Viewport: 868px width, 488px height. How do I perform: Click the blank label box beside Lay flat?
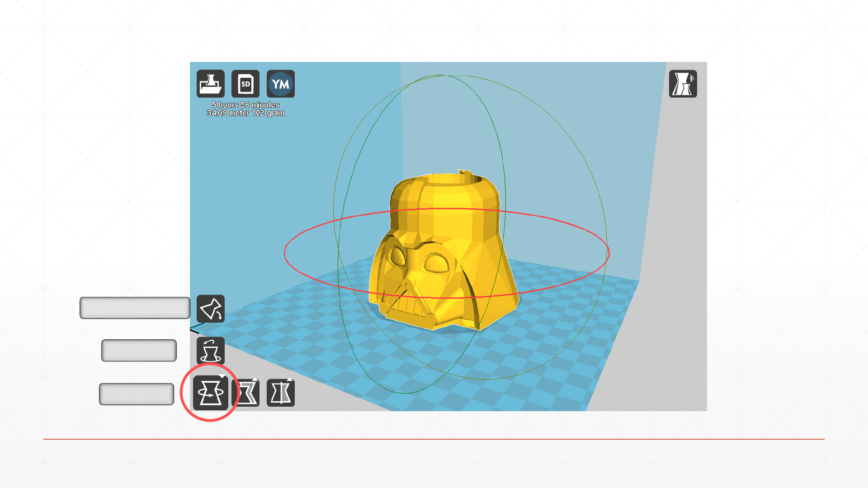coord(135,308)
